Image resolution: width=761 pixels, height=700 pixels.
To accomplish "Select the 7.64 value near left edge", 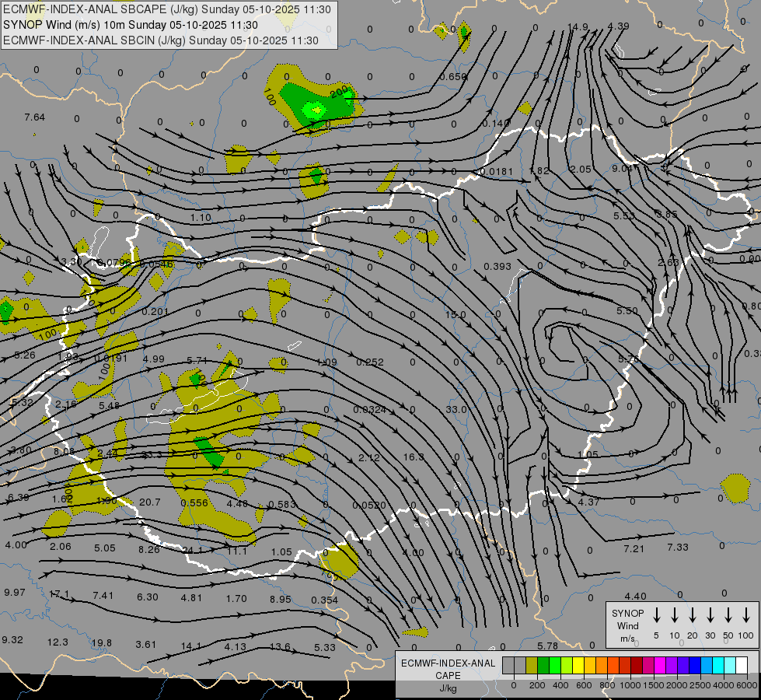I will 34,117.
